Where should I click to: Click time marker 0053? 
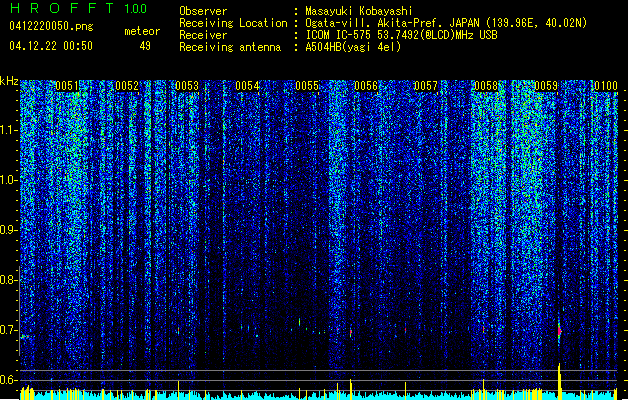tap(187, 86)
